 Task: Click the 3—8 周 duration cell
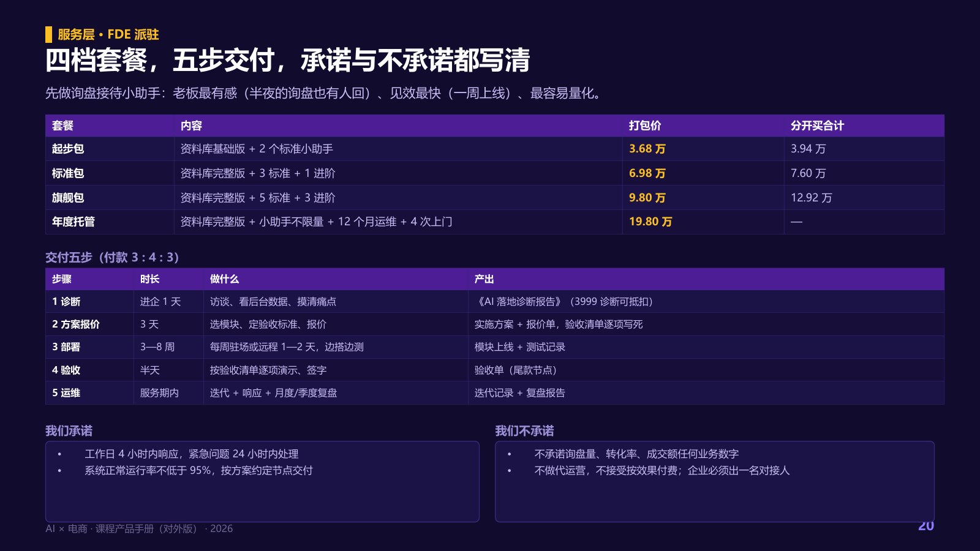click(168, 347)
